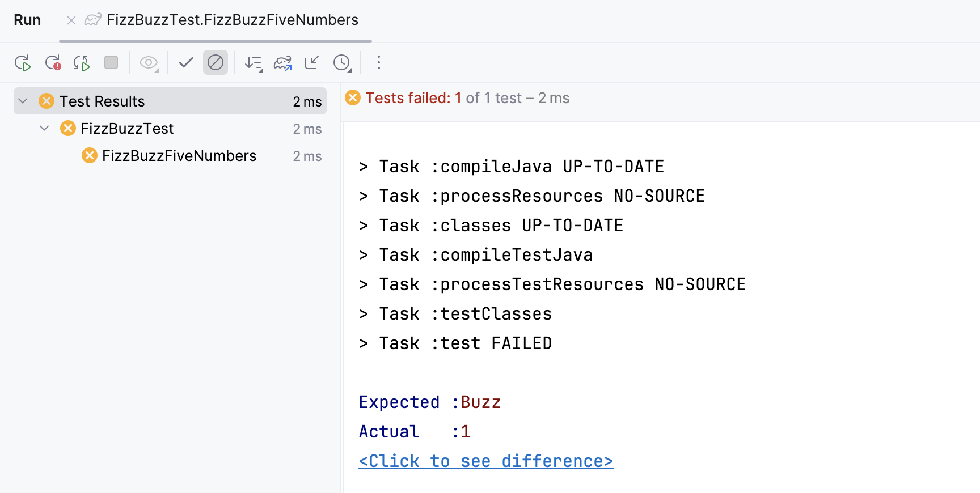Toggle show passed tests checkmark

click(186, 63)
